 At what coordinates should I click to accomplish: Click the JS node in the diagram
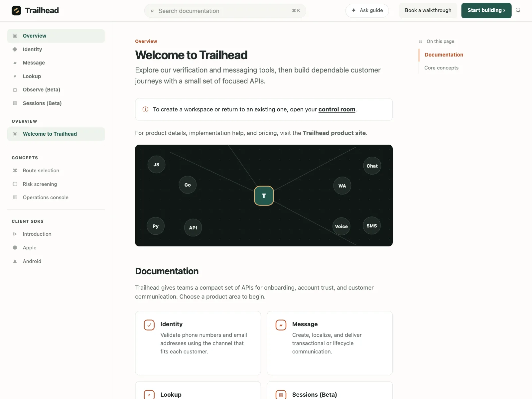pos(156,164)
